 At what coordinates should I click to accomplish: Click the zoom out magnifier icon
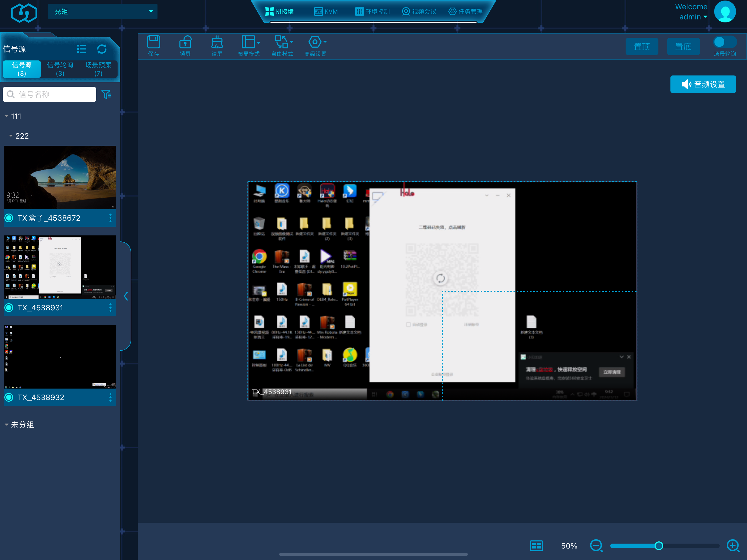[x=596, y=546]
